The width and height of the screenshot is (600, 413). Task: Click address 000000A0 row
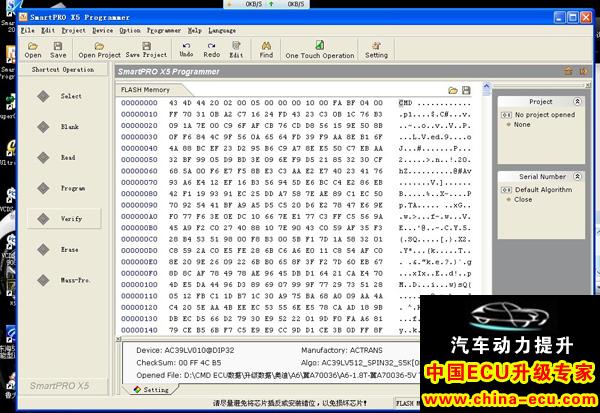[139, 217]
